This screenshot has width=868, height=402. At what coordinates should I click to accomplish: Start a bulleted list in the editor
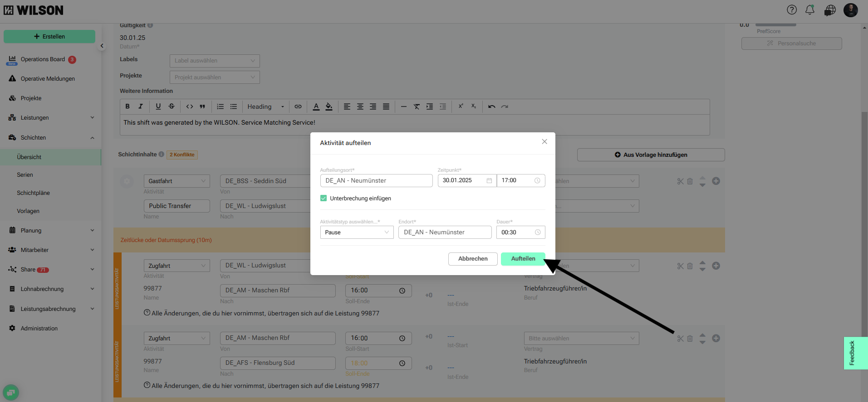click(x=234, y=107)
